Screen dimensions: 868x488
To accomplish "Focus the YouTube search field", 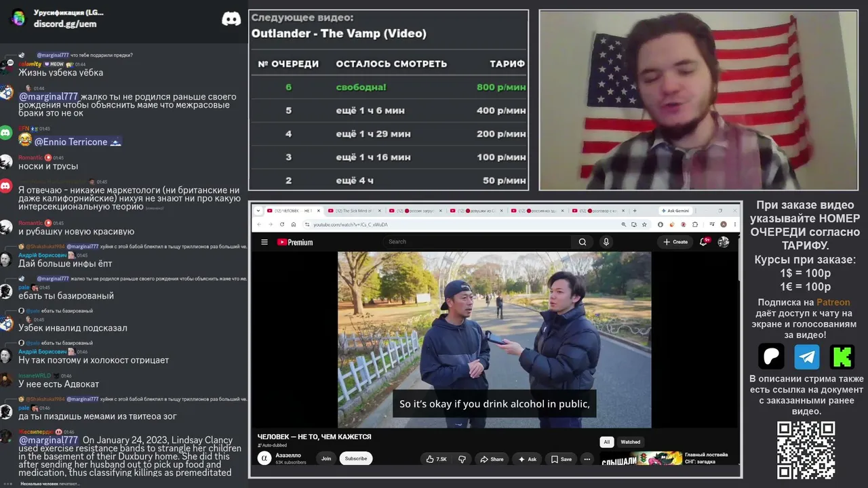I will click(x=479, y=242).
